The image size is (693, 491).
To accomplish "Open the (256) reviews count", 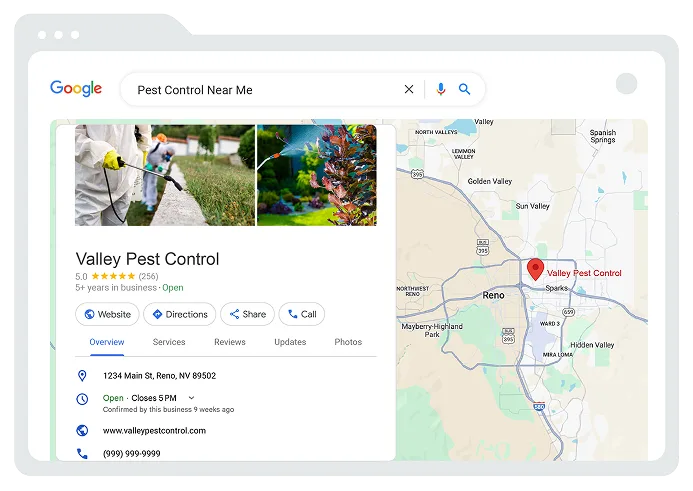I will [x=148, y=276].
